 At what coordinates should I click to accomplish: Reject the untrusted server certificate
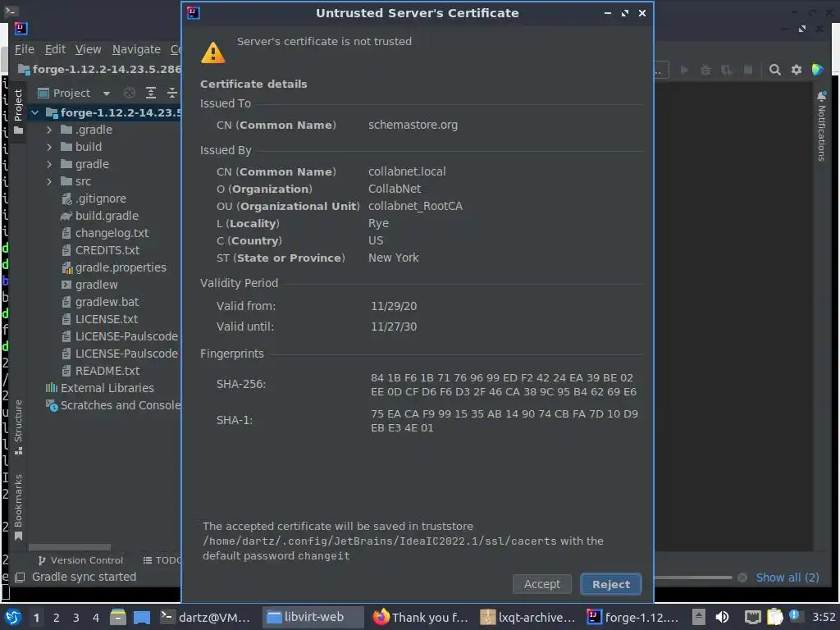tap(610, 584)
